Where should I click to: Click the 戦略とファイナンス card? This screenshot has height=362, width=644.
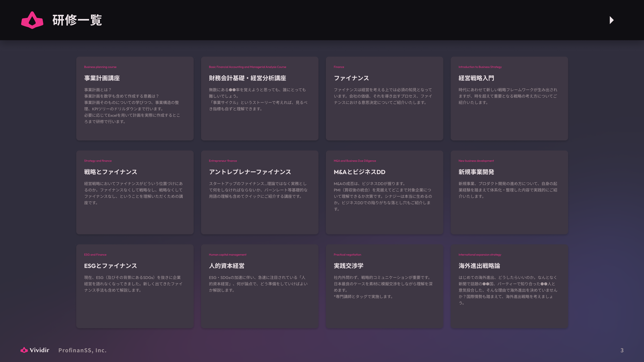(135, 192)
